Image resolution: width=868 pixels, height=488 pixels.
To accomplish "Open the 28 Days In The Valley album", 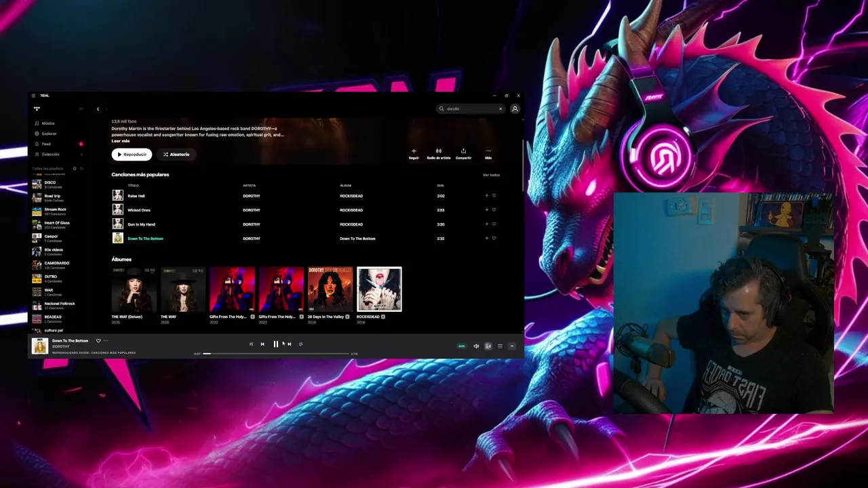I will click(x=330, y=289).
